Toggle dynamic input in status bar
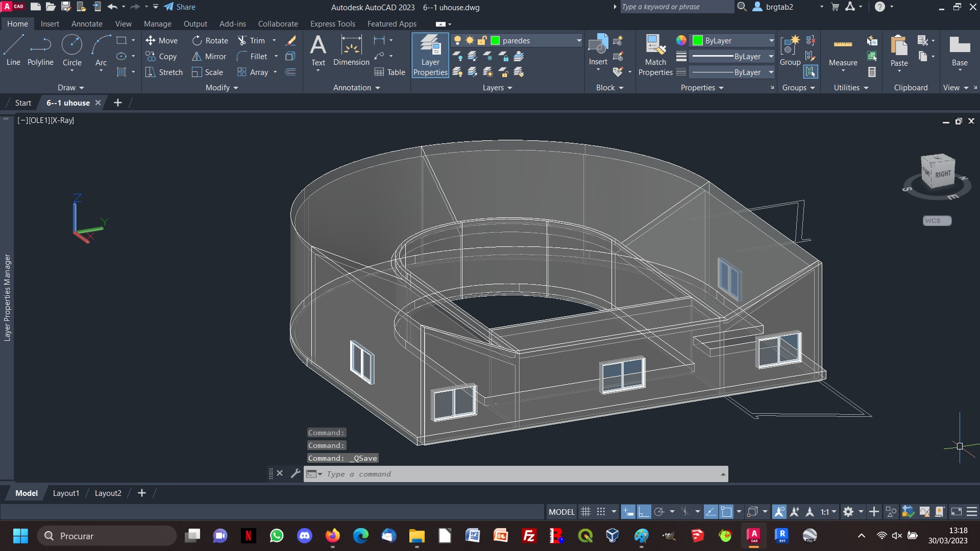This screenshot has width=980, height=551. (x=628, y=512)
